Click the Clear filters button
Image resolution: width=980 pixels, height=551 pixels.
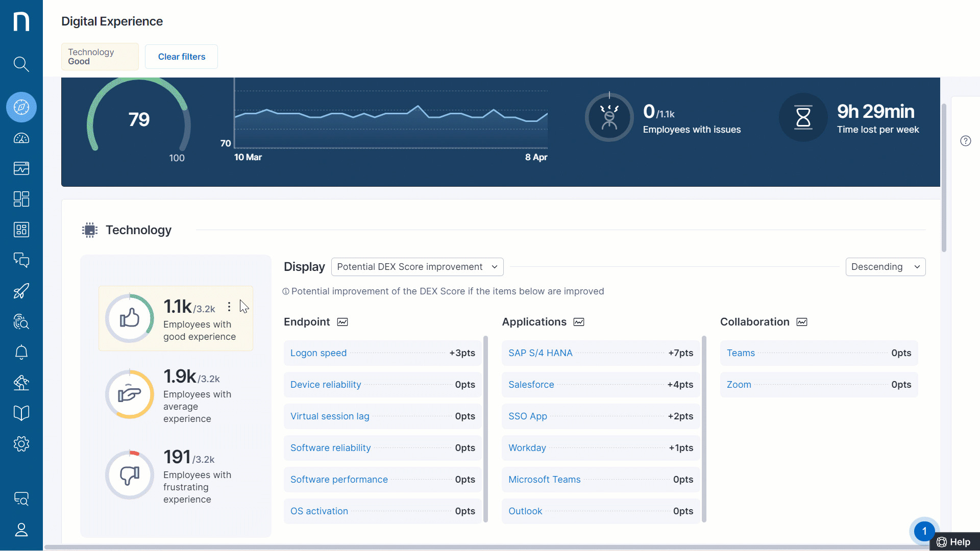click(x=181, y=57)
